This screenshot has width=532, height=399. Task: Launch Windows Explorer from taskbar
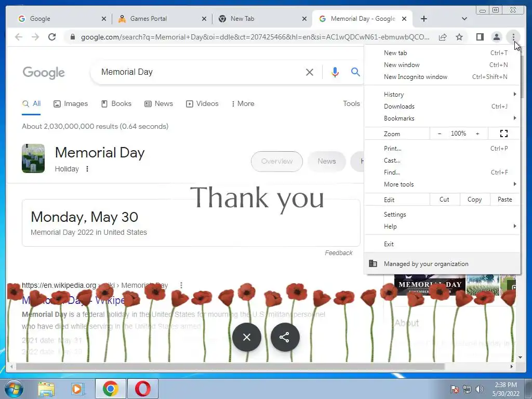coord(46,389)
